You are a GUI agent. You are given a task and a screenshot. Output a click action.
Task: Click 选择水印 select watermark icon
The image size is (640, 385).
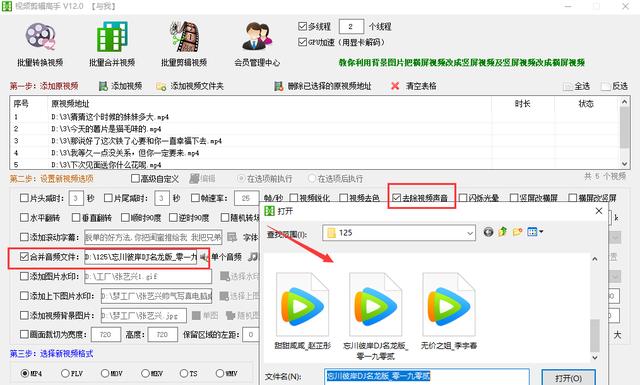(x=224, y=276)
